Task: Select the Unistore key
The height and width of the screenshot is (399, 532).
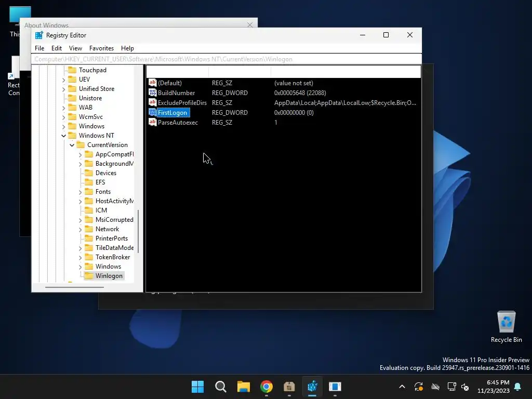Action: pyautogui.click(x=90, y=98)
